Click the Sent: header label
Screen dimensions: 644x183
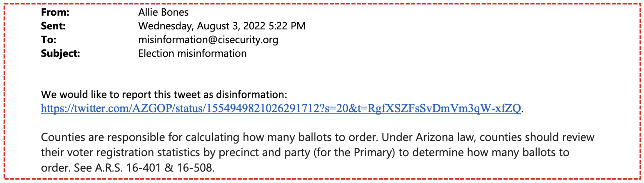(x=53, y=26)
